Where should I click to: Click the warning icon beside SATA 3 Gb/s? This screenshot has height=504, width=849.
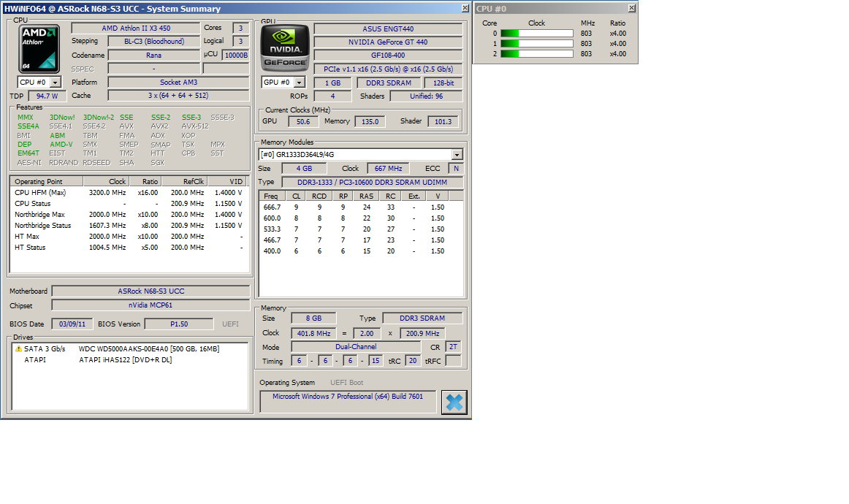coord(18,348)
